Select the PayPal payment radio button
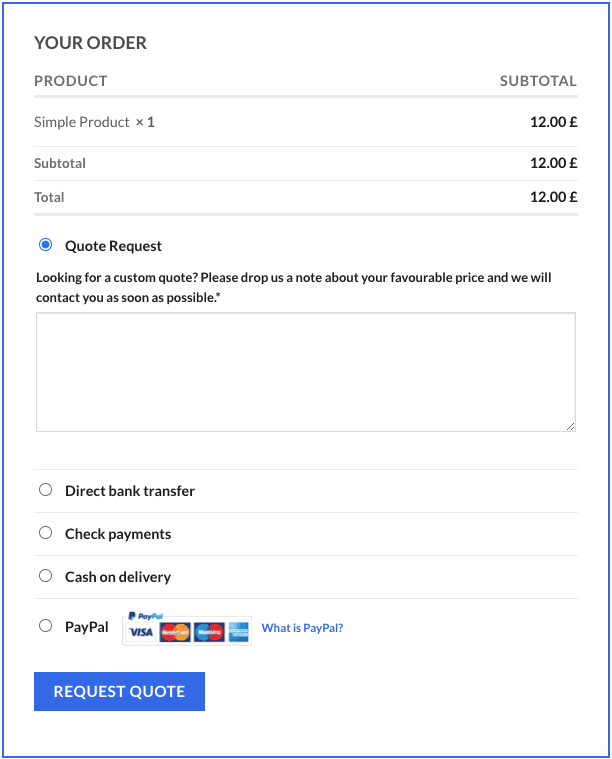Image resolution: width=612 pixels, height=759 pixels. pyautogui.click(x=45, y=626)
